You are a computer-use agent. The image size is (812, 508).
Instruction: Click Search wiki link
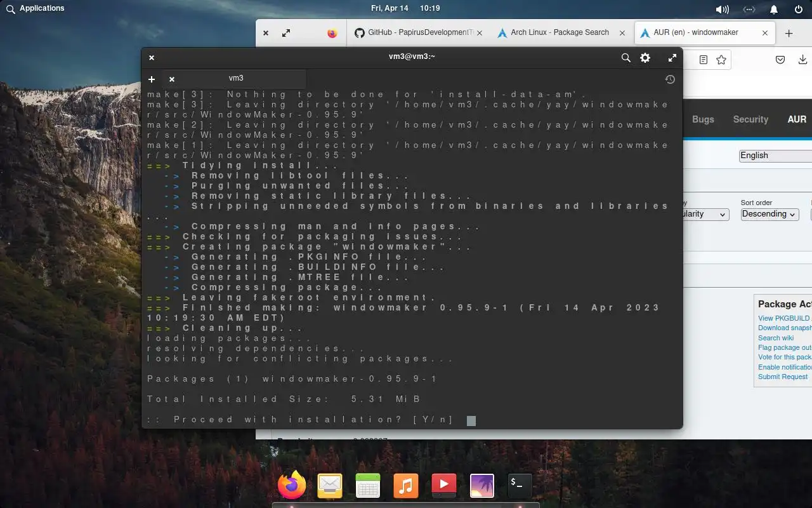(x=776, y=338)
